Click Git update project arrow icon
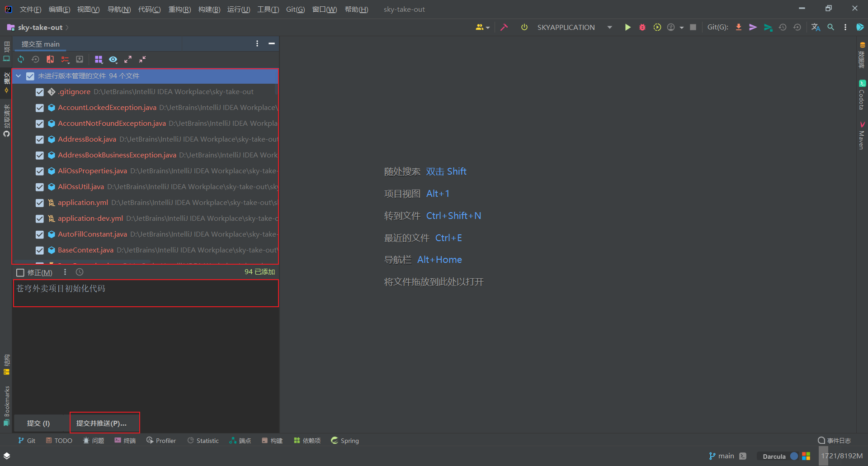 [x=738, y=27]
